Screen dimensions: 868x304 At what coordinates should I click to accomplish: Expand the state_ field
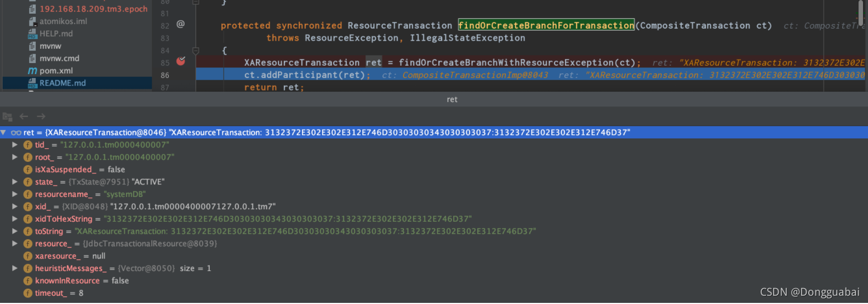15,182
